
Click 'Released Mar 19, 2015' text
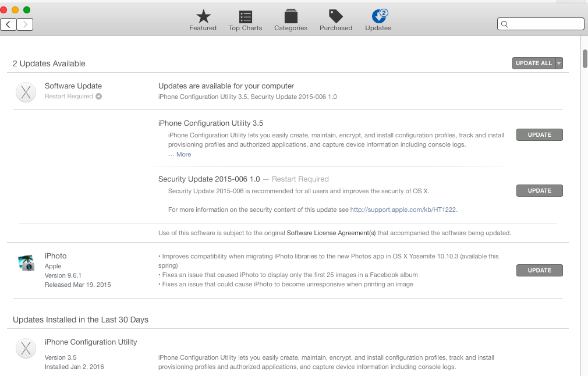coord(78,285)
